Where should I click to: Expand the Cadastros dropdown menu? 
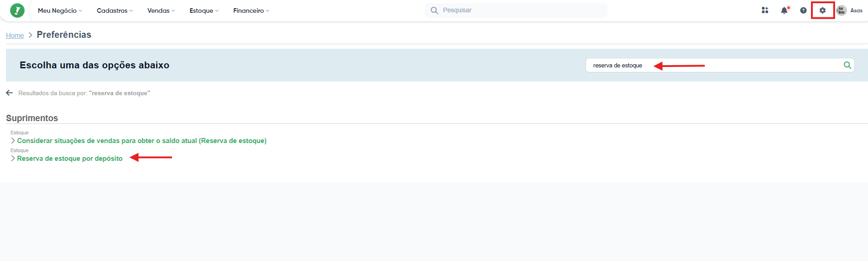[115, 10]
